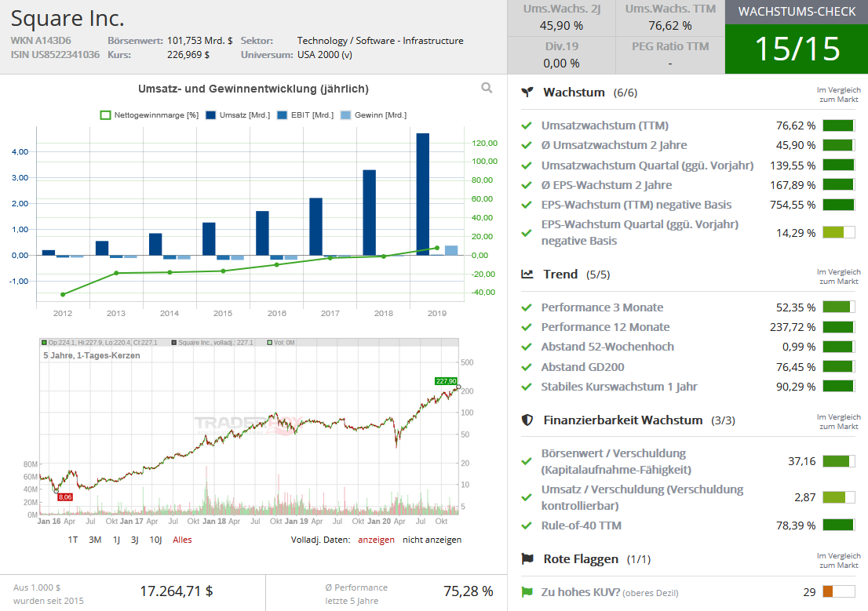
Task: Click the 227,90 price label on chart
Action: (447, 380)
